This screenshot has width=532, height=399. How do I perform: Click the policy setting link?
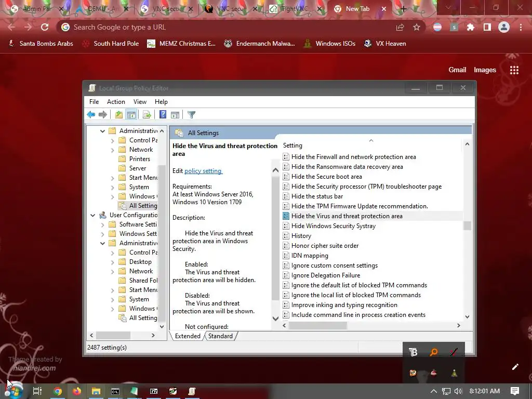(x=203, y=171)
